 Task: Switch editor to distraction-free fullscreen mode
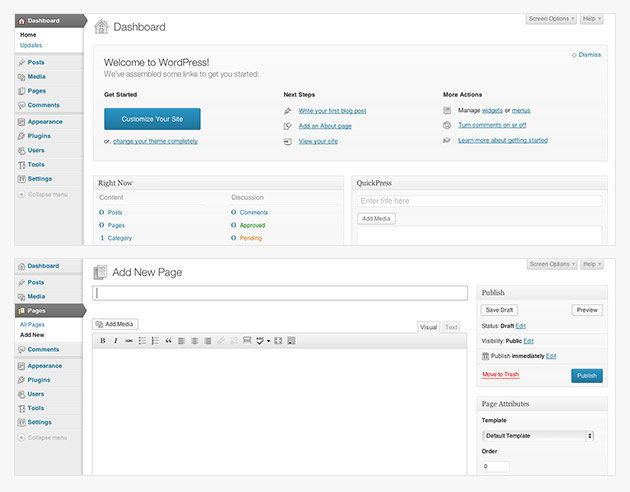pos(278,341)
